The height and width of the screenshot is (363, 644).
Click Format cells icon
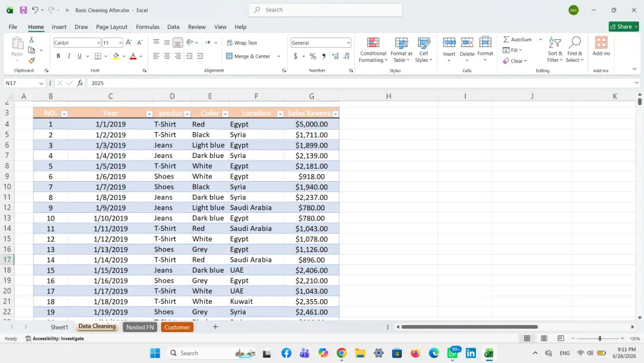pos(485,43)
